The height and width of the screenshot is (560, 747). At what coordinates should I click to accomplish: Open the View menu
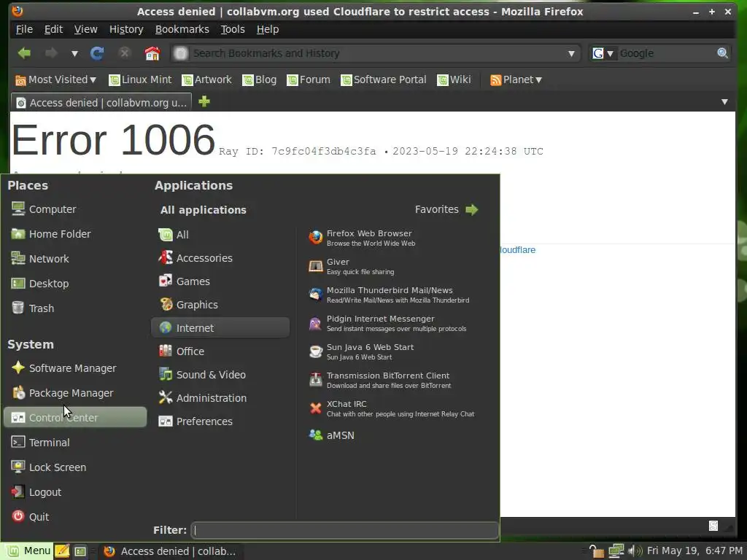(x=86, y=29)
